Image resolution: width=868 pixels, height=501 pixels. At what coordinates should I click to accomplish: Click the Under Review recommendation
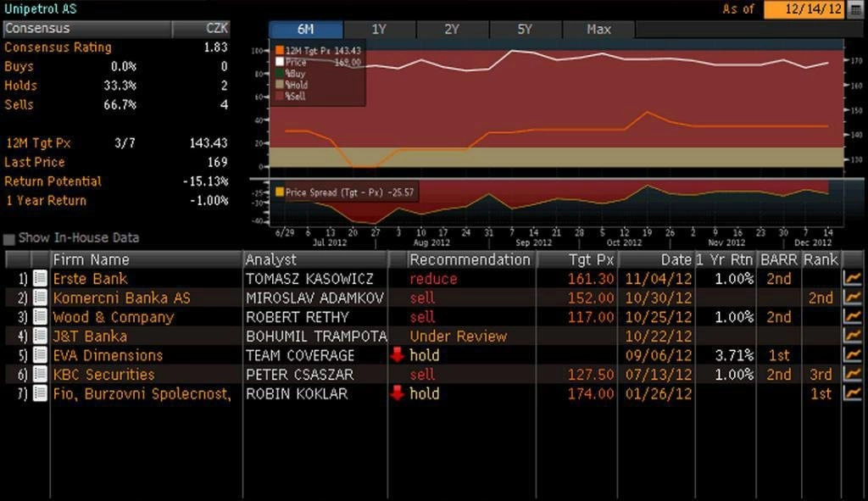point(459,336)
